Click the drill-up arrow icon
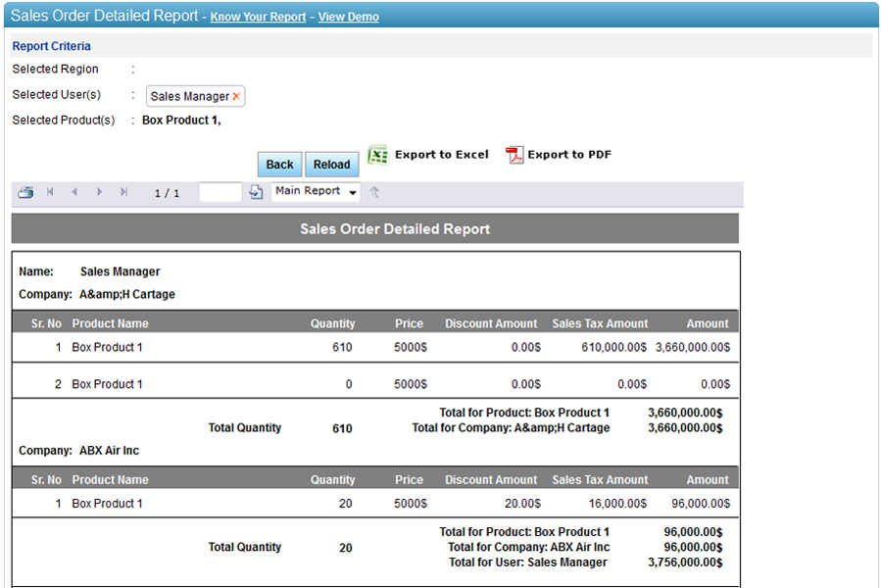Screen dimensions: 881x588 (x=374, y=192)
